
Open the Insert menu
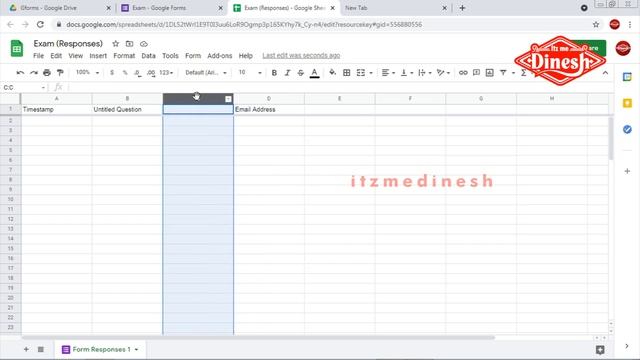[98, 56]
